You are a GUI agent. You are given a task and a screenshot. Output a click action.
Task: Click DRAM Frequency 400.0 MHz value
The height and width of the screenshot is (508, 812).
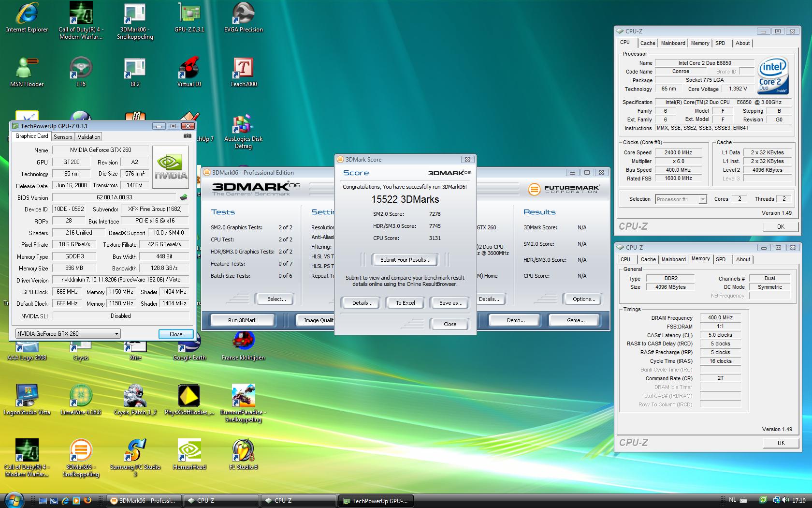coord(720,318)
